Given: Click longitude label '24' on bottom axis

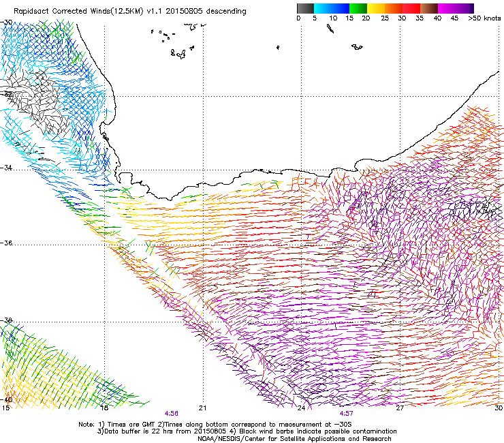Looking at the screenshot, I should 301,408.
